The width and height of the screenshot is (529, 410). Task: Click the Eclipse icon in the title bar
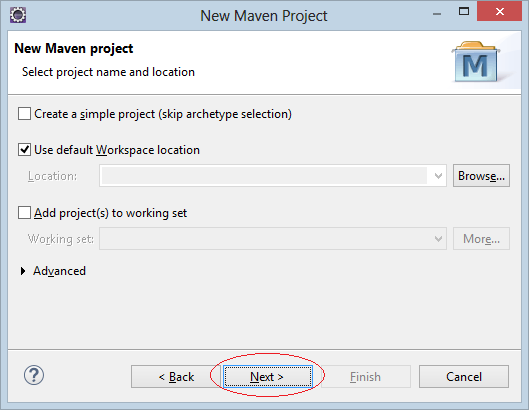(x=18, y=15)
